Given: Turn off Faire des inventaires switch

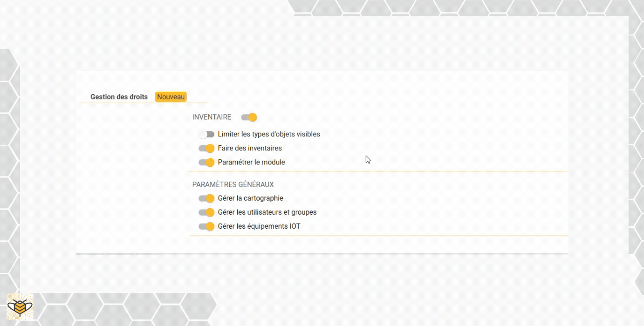Looking at the screenshot, I should 206,149.
